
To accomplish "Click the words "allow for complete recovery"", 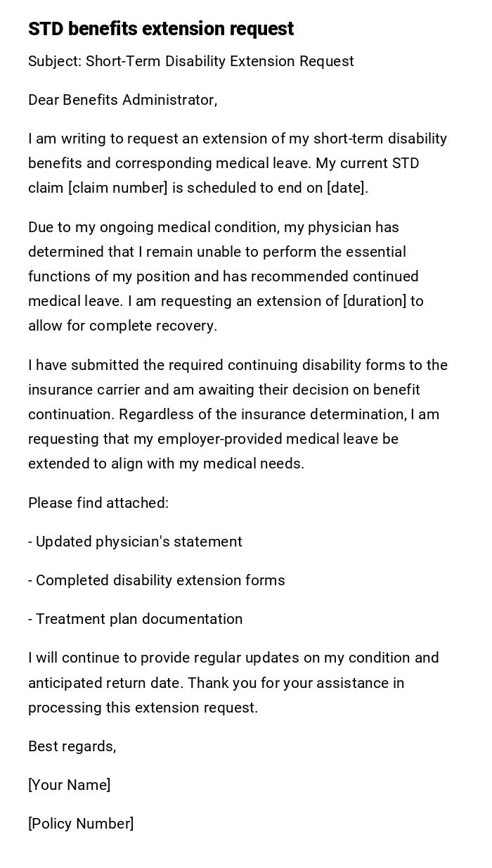I will coord(122,326).
